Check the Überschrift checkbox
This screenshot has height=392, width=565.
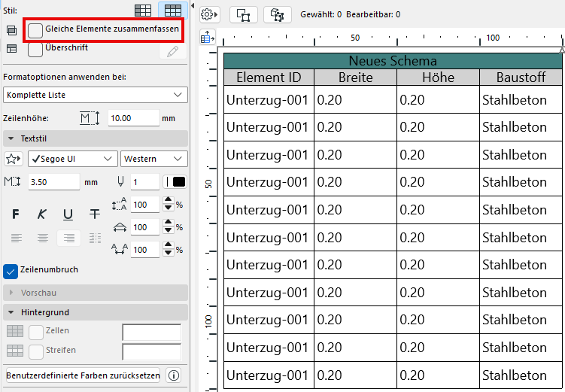pyautogui.click(x=35, y=49)
